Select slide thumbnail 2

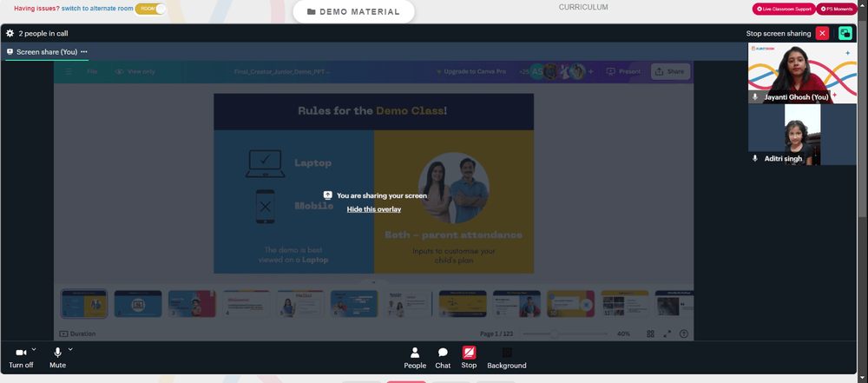(138, 304)
